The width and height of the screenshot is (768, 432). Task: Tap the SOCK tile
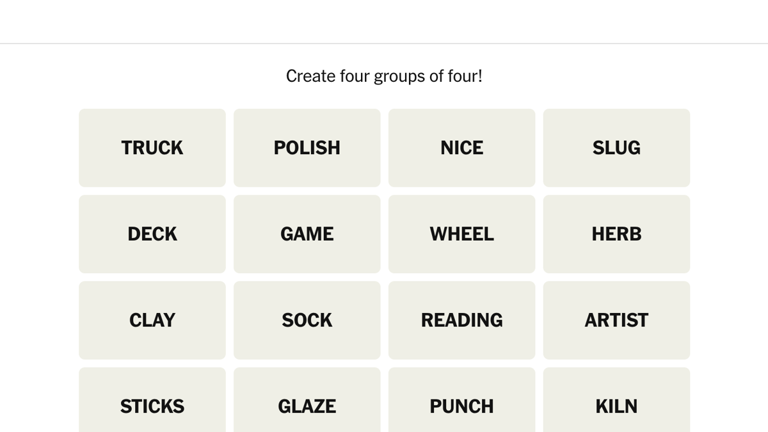click(x=307, y=320)
